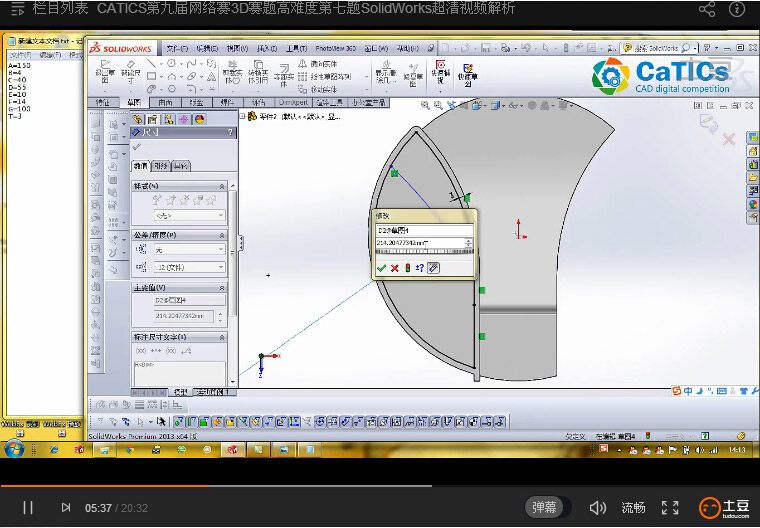Screen dimensions: 760x528
Task: Skip to the next video
Action: click(x=66, y=508)
